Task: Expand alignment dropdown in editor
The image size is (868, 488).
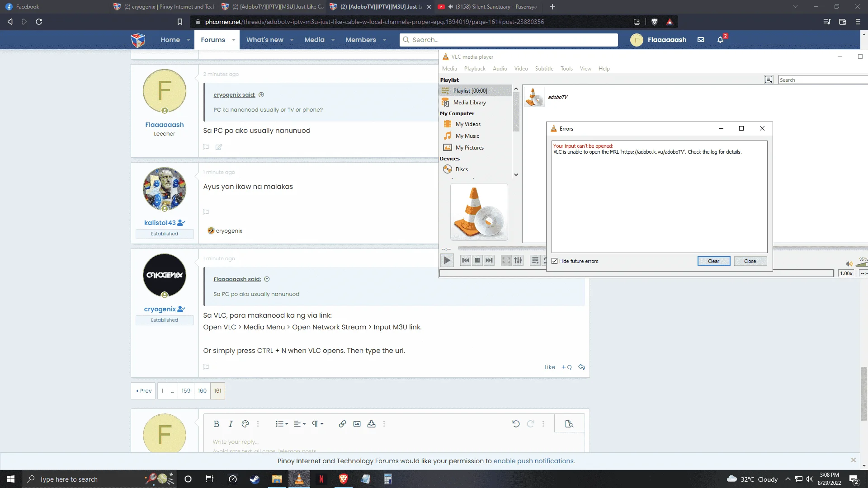Action: [300, 424]
